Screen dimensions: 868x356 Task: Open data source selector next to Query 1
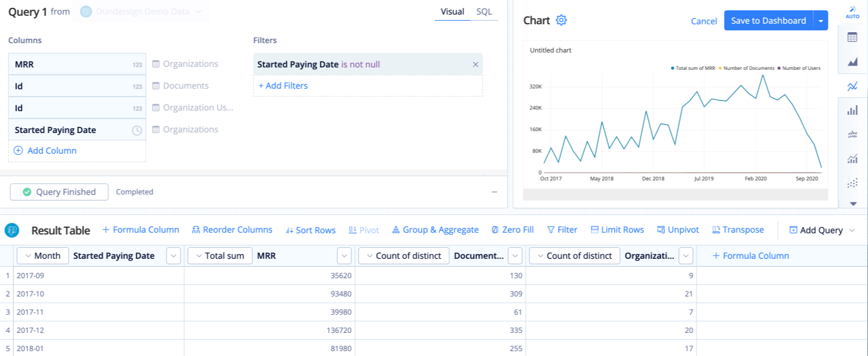(141, 12)
